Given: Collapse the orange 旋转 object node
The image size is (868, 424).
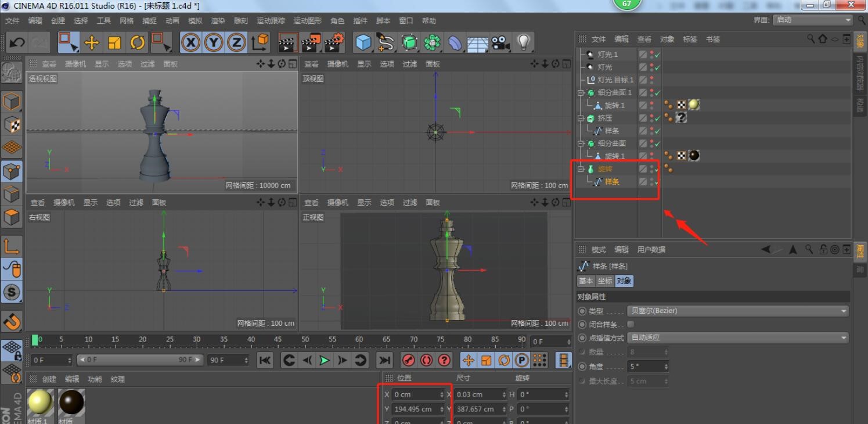Looking at the screenshot, I should (581, 169).
